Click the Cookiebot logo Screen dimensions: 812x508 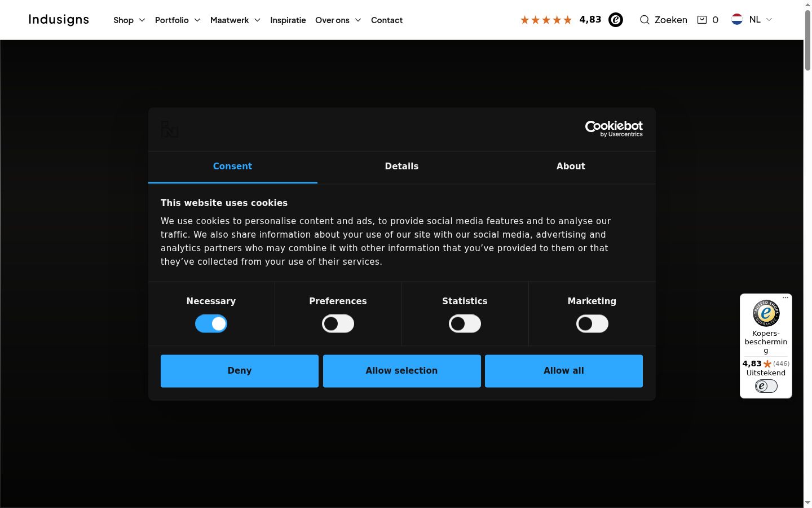[614, 129]
